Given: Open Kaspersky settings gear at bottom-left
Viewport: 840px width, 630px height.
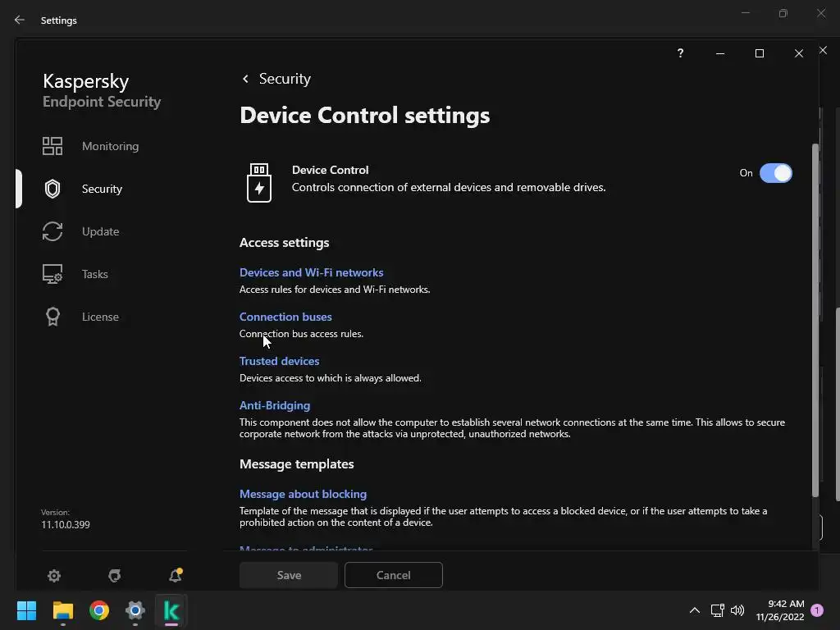Looking at the screenshot, I should point(54,575).
